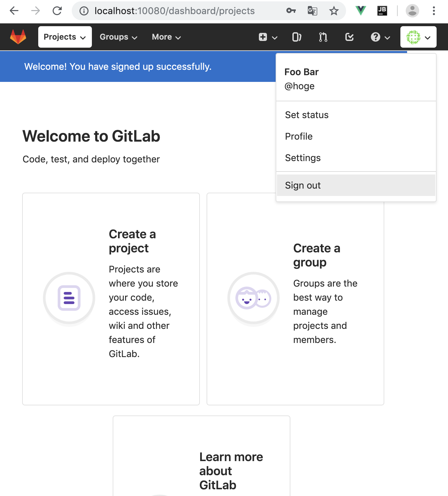Viewport: 448px width, 496px height.
Task: Click the green user avatar
Action: (413, 37)
